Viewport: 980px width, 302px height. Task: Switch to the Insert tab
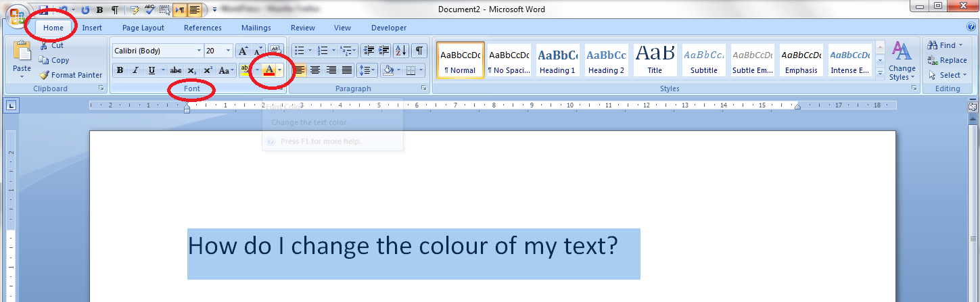click(x=92, y=28)
